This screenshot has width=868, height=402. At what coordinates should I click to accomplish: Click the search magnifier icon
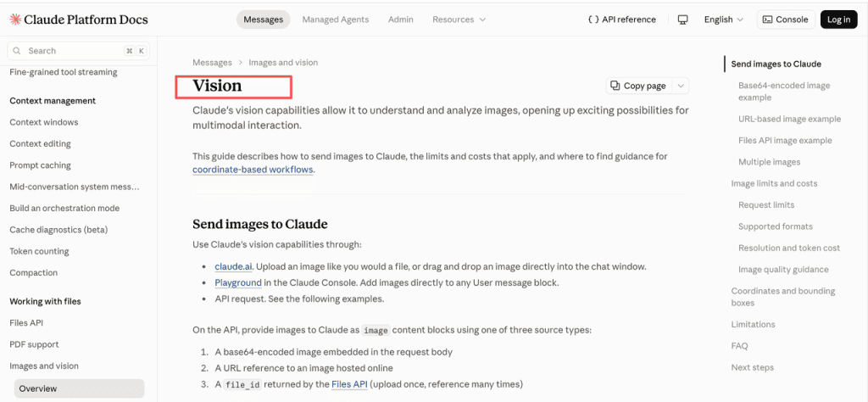(17, 51)
